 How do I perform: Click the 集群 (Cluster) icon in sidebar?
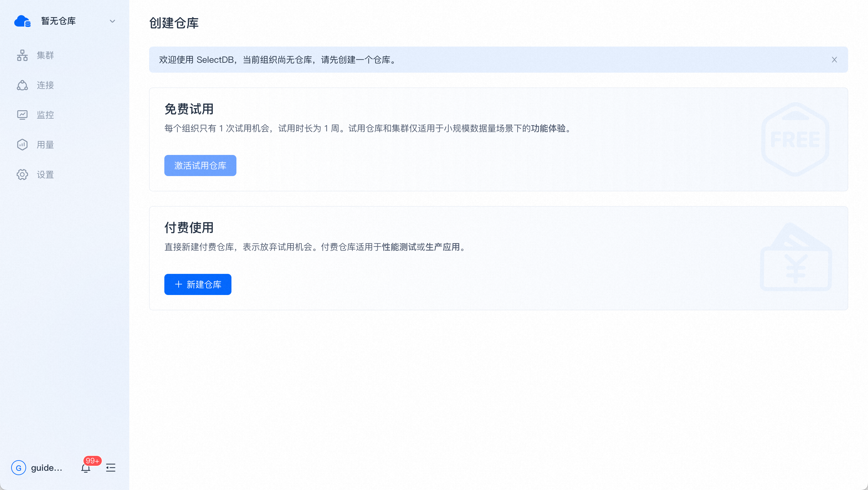pyautogui.click(x=22, y=55)
